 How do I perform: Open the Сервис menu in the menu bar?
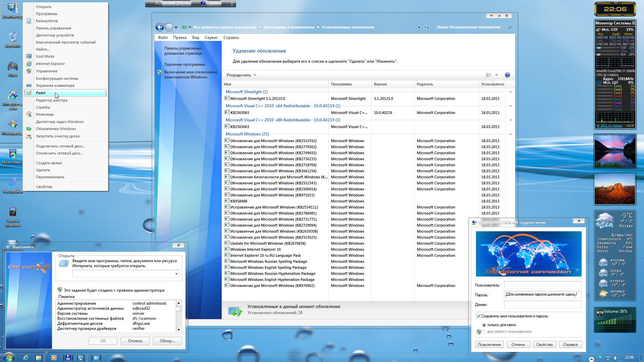click(x=211, y=38)
